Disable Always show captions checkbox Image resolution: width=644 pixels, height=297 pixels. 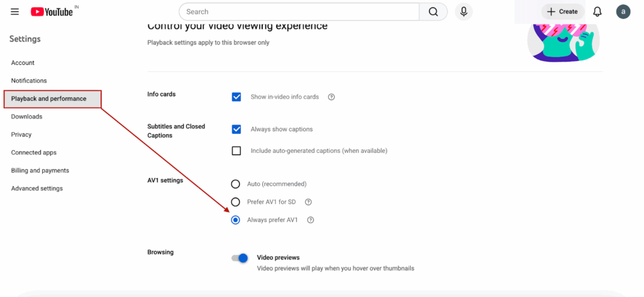tap(236, 130)
